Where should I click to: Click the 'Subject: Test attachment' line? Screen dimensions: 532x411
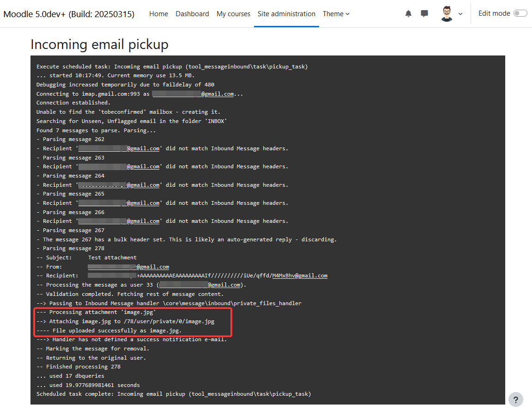point(86,258)
